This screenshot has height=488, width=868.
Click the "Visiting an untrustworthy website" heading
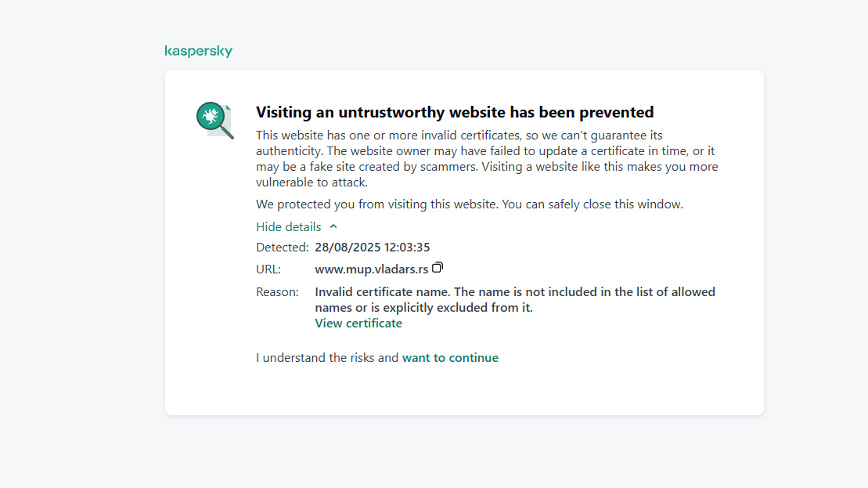[x=455, y=112]
